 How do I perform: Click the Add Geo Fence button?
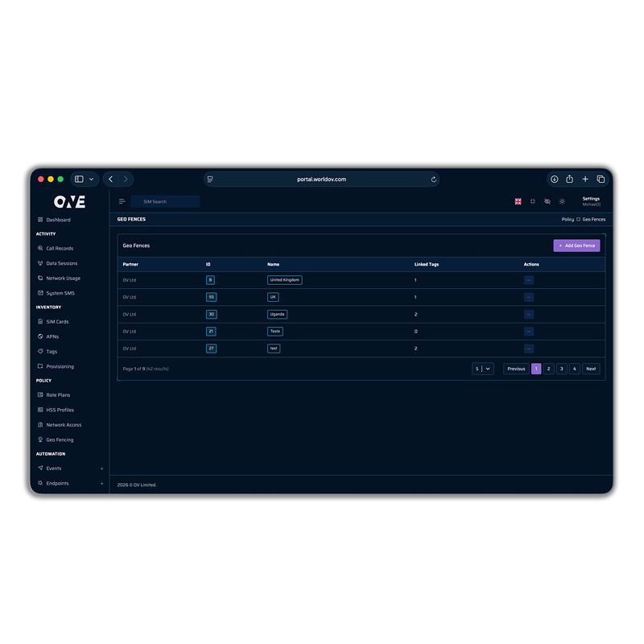pyautogui.click(x=576, y=246)
